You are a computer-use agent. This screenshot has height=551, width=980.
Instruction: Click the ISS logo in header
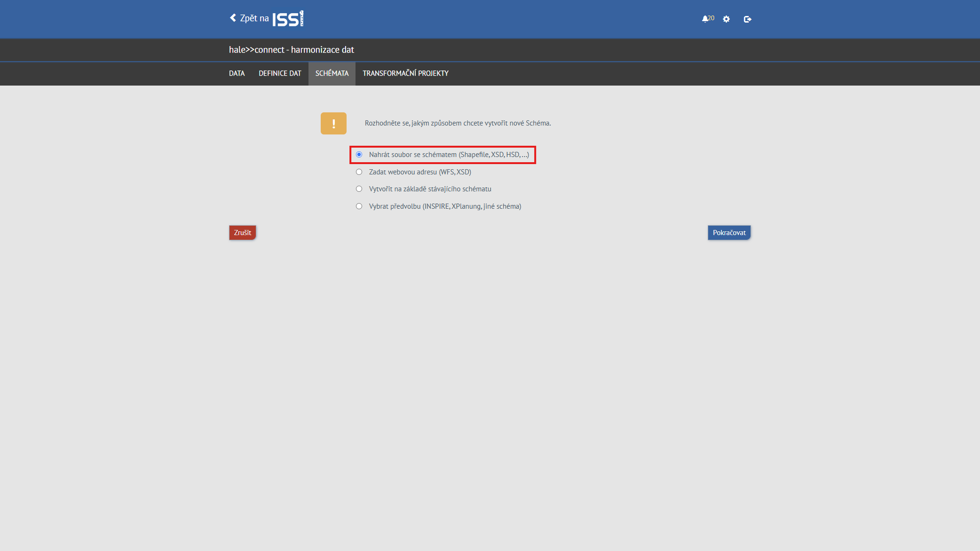(288, 19)
